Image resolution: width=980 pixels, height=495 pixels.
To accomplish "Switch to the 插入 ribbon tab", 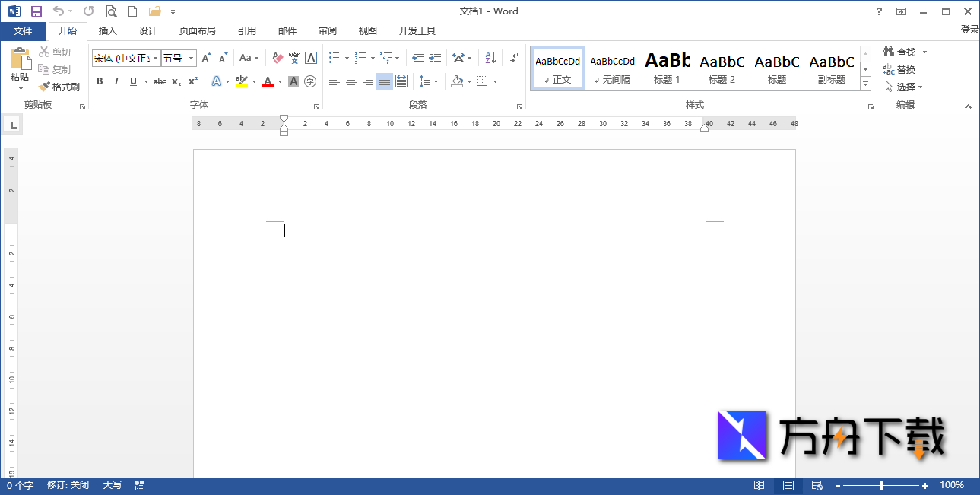I will click(106, 31).
